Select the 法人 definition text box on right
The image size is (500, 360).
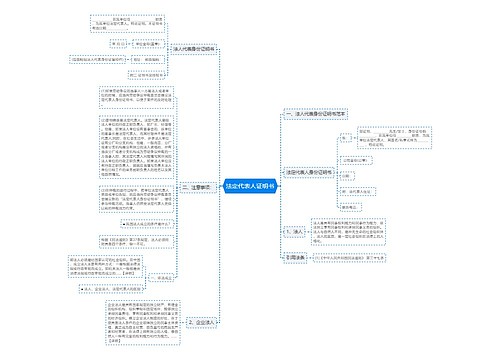(348, 232)
